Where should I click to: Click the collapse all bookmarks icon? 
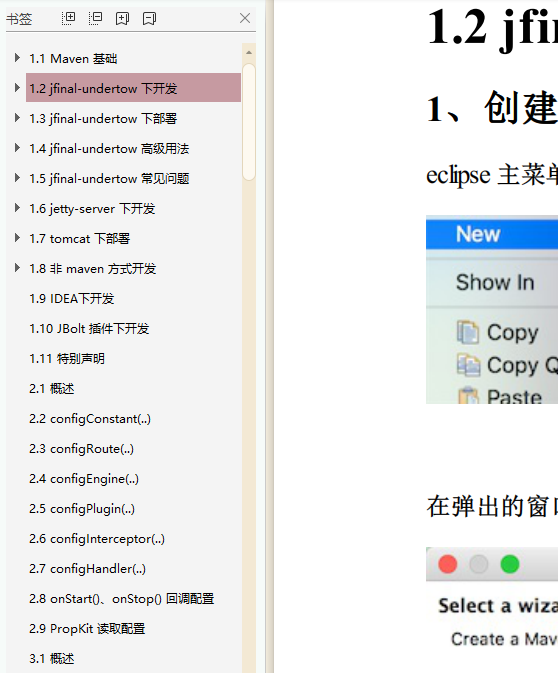[95, 18]
